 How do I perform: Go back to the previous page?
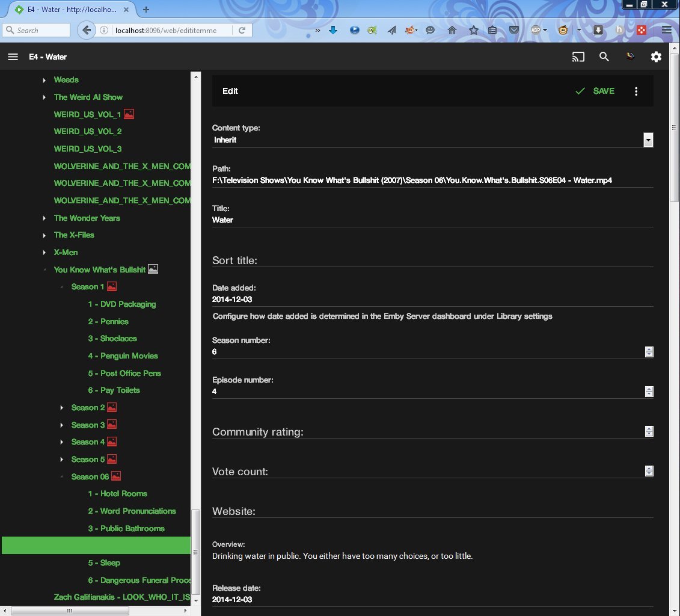tap(87, 30)
